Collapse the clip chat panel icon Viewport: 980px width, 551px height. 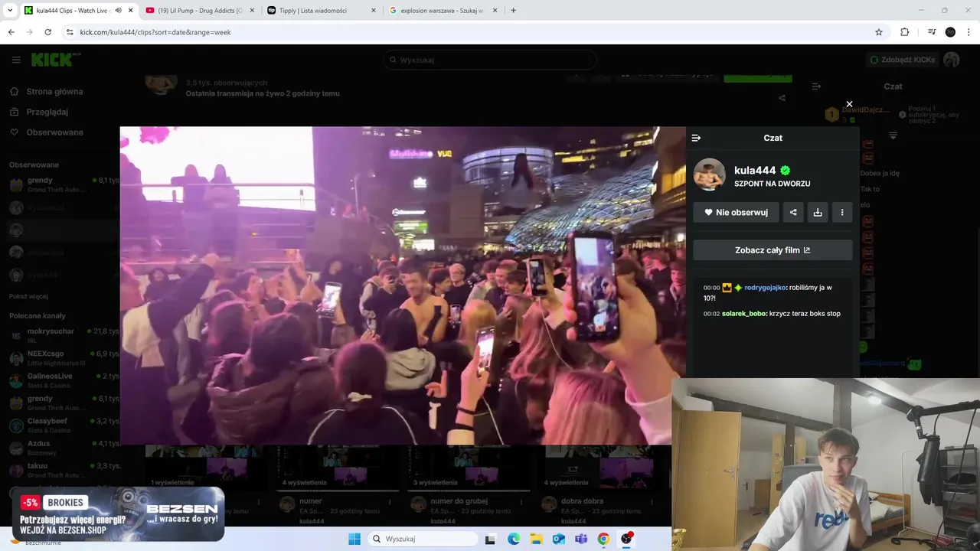pyautogui.click(x=696, y=138)
